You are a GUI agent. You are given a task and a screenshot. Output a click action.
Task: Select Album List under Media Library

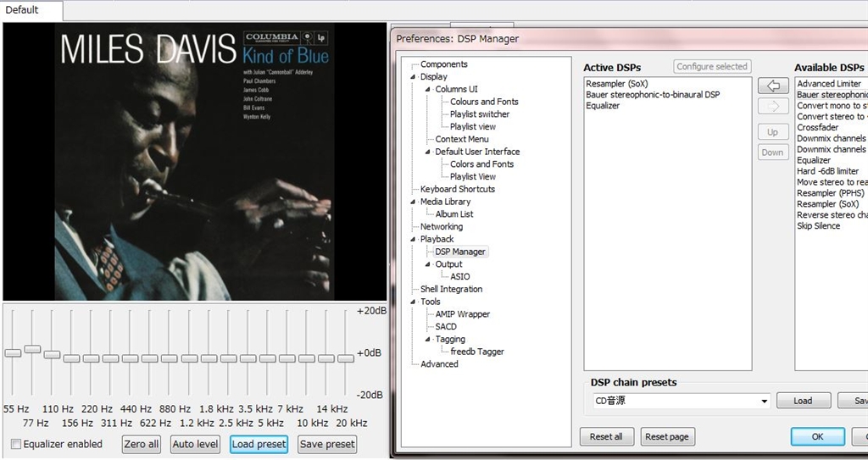(454, 214)
